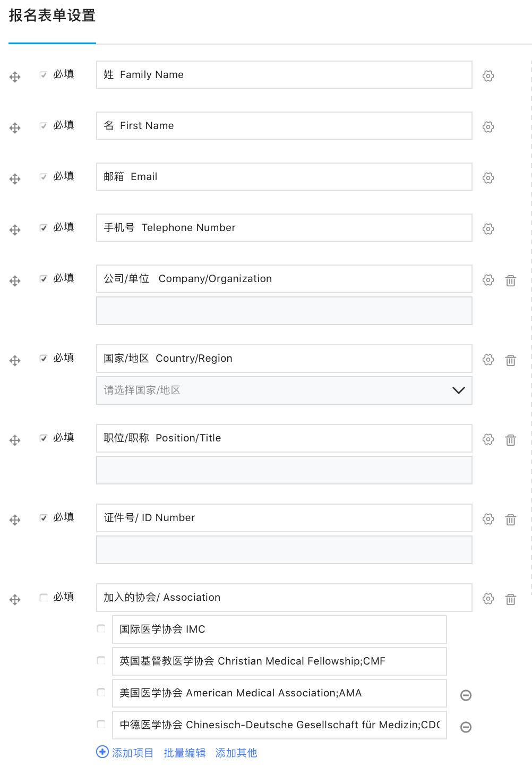Select the 报名表单设置 tab
This screenshot has width=532, height=766.
(52, 16)
